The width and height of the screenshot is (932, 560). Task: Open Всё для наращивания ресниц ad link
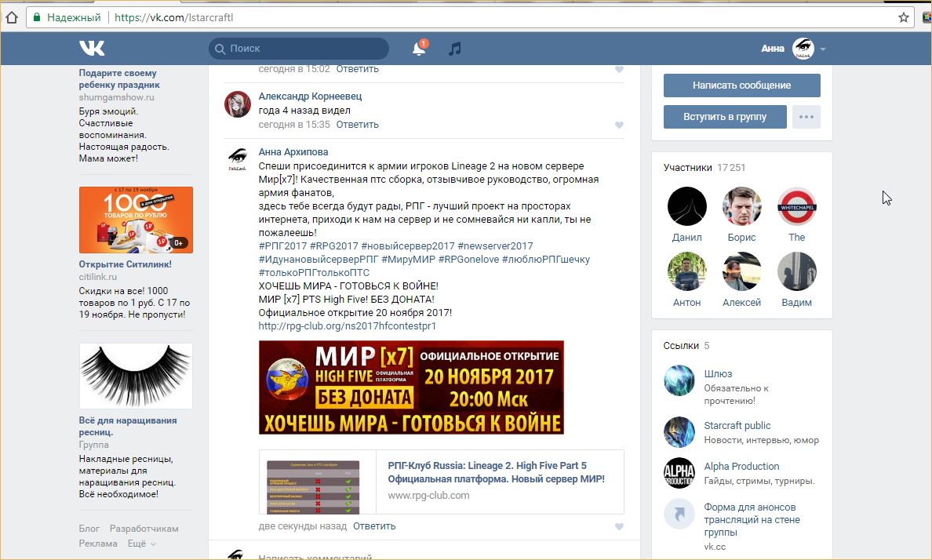pos(128,426)
